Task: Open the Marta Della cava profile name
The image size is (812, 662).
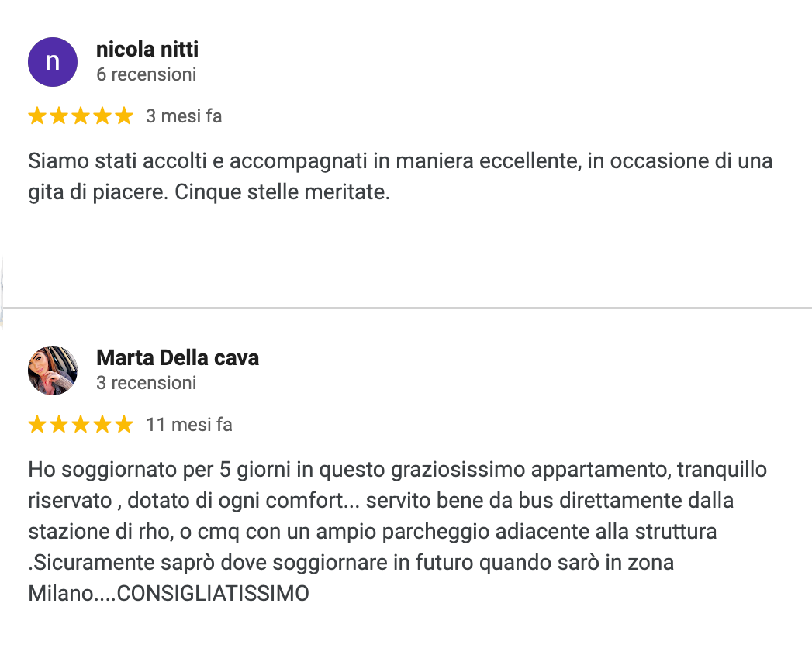Action: [178, 357]
